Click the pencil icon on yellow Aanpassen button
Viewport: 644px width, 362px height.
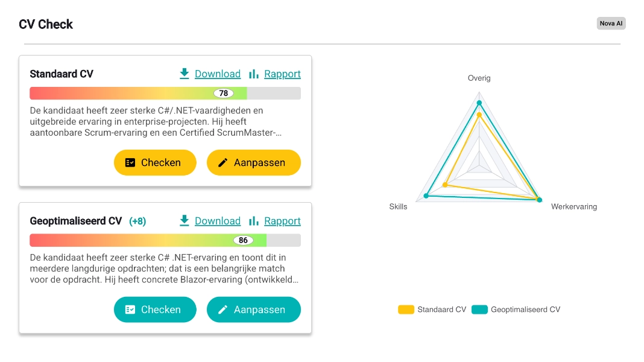coord(223,163)
